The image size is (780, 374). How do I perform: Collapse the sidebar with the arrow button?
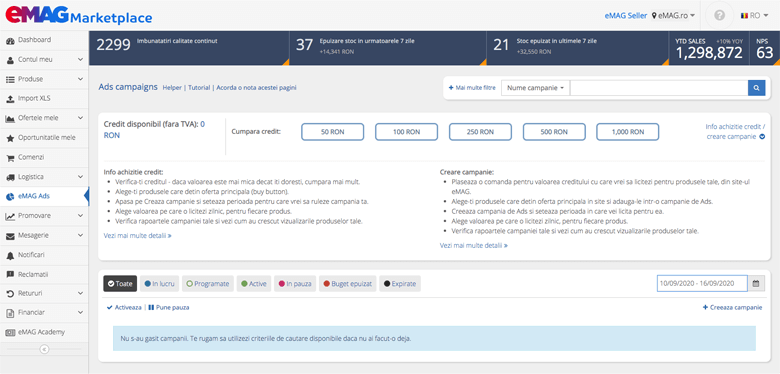click(x=44, y=350)
